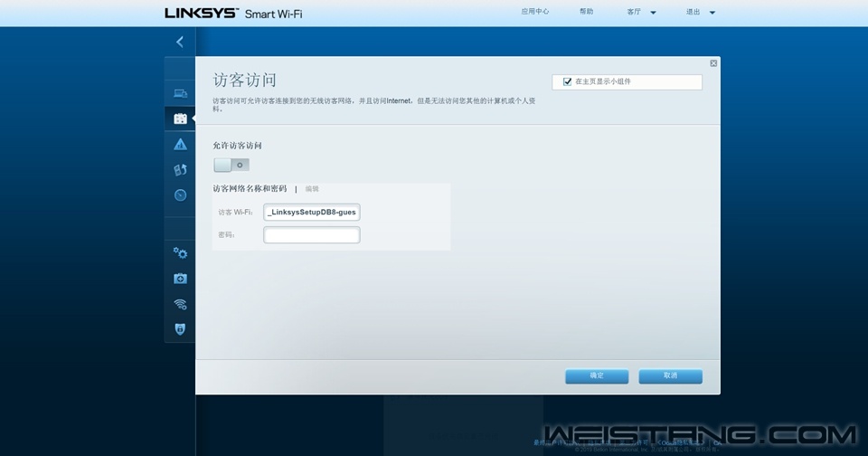Toggle the 允许访客访问 switch

click(231, 165)
